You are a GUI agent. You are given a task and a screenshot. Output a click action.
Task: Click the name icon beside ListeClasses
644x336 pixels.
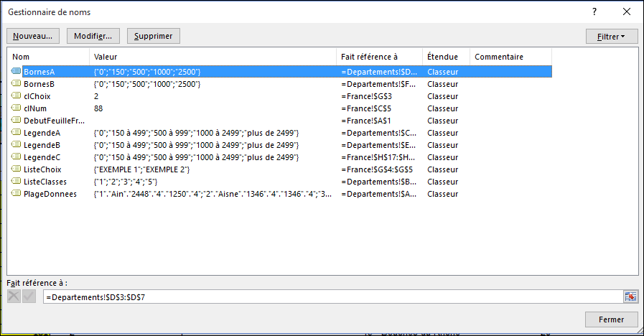pos(16,181)
